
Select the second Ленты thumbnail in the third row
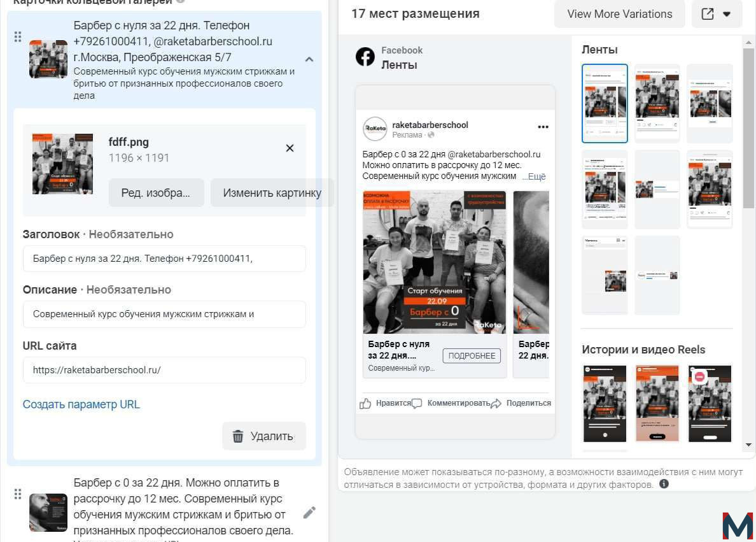point(657,275)
